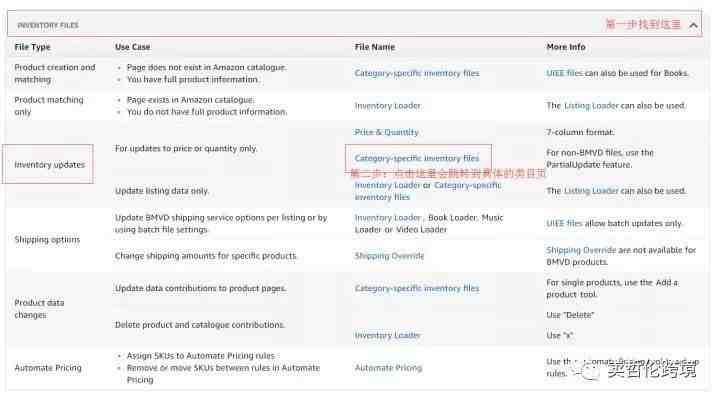Image resolution: width=720 pixels, height=402 pixels.
Task: Open the Automate Pricing file link
Action: [388, 368]
